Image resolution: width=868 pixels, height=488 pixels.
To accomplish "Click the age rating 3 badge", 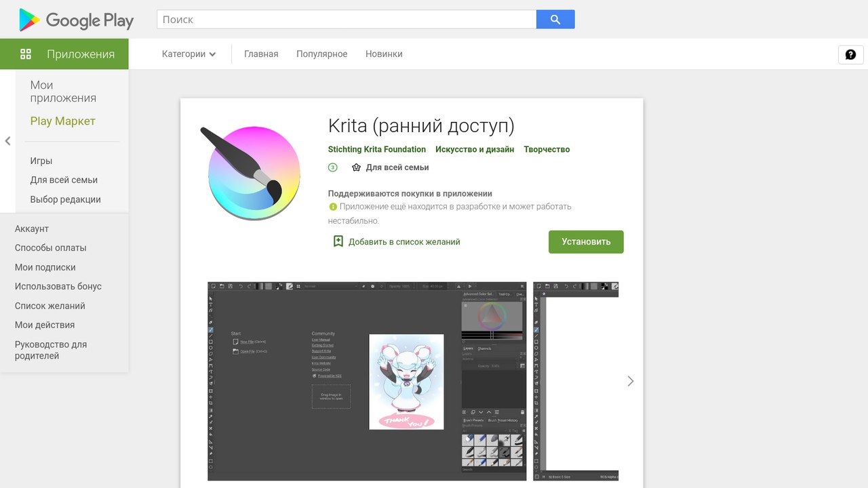I will click(x=333, y=167).
